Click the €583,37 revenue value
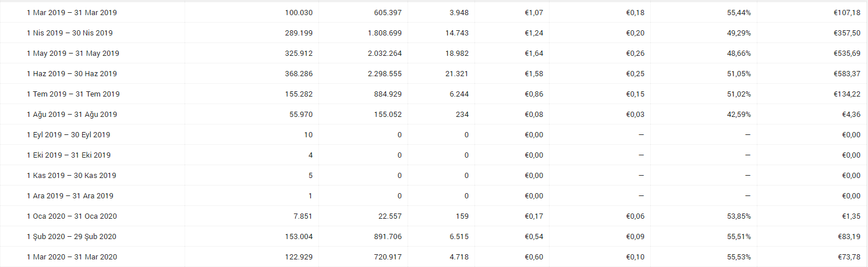868x267 pixels. (x=846, y=74)
